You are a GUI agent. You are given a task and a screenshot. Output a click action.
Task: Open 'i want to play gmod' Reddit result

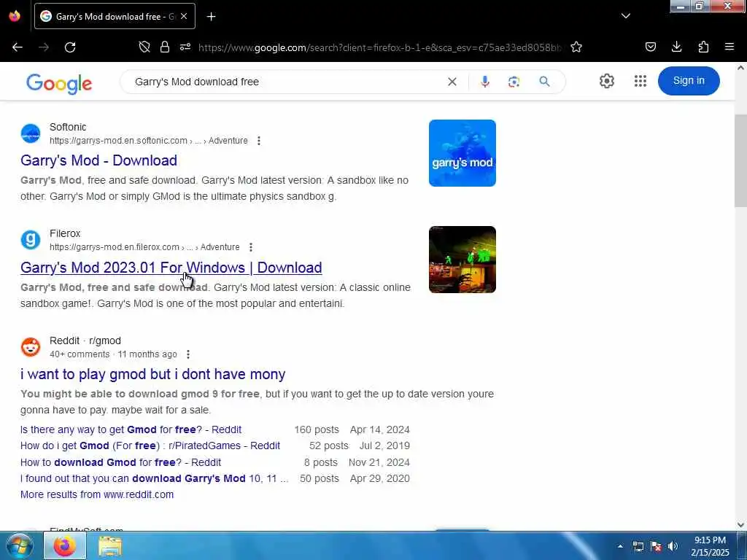click(153, 374)
